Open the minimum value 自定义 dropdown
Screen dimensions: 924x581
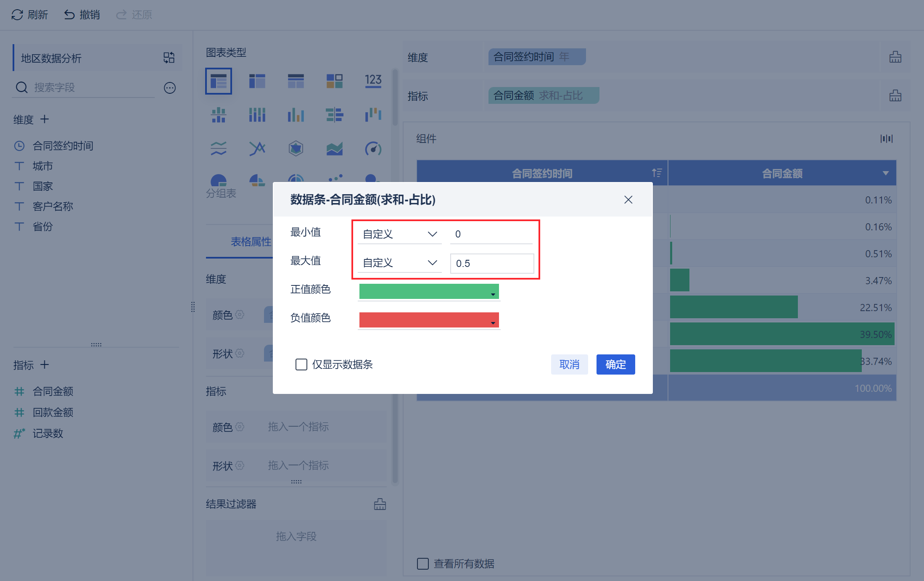click(x=400, y=234)
